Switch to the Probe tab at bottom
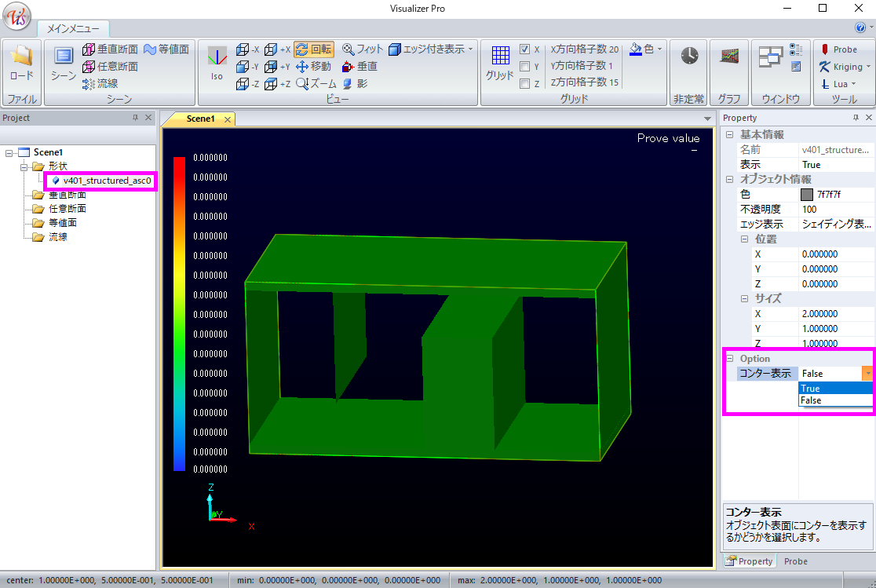The width and height of the screenshot is (876, 588). tap(795, 561)
